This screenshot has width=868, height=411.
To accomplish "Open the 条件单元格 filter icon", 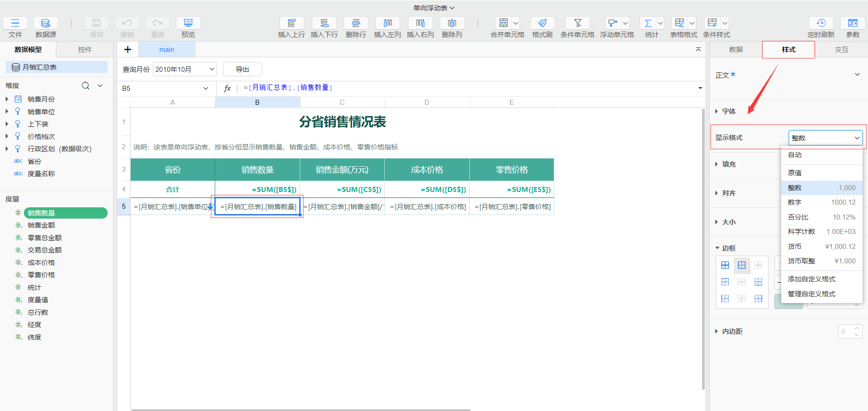I will [577, 23].
